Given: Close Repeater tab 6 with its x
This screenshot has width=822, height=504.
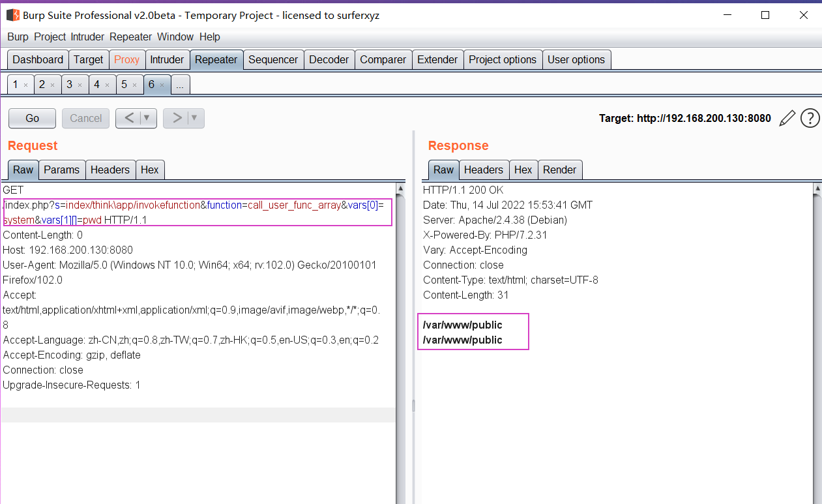Looking at the screenshot, I should click(x=162, y=85).
